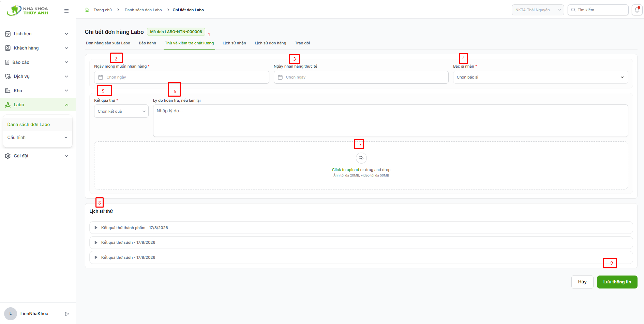Expand the Kho menu chevron
Viewport: 644px width, 324px height.
coord(66,91)
